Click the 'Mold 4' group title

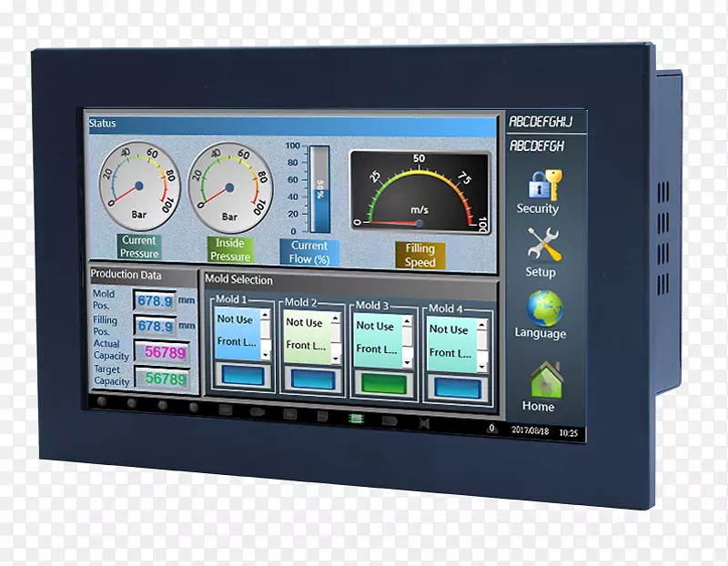[x=446, y=308]
